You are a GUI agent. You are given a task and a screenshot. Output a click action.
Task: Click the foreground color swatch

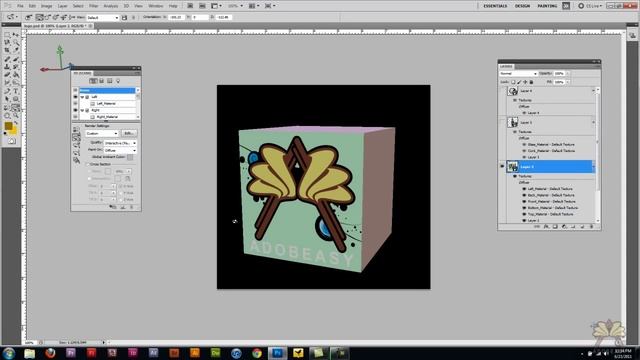8,126
